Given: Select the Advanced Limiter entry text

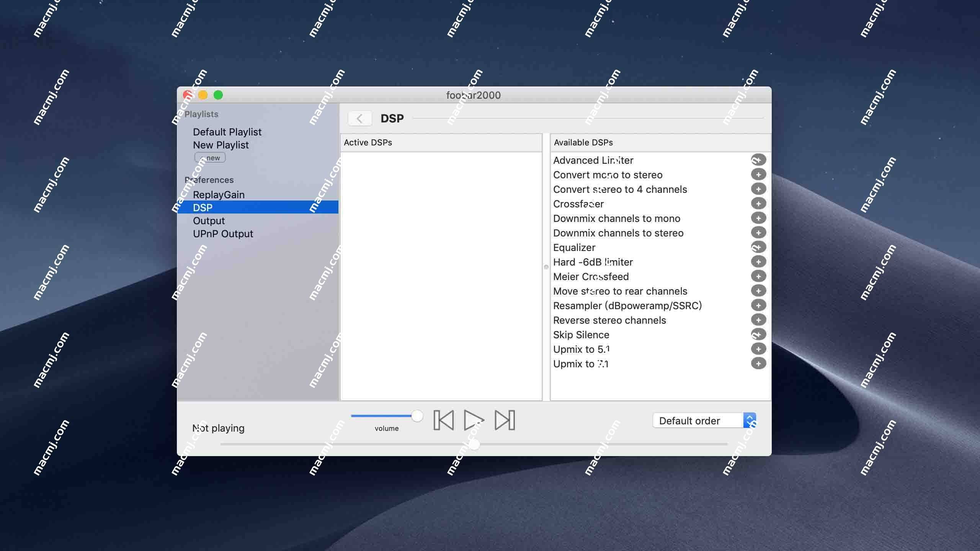Looking at the screenshot, I should (593, 160).
